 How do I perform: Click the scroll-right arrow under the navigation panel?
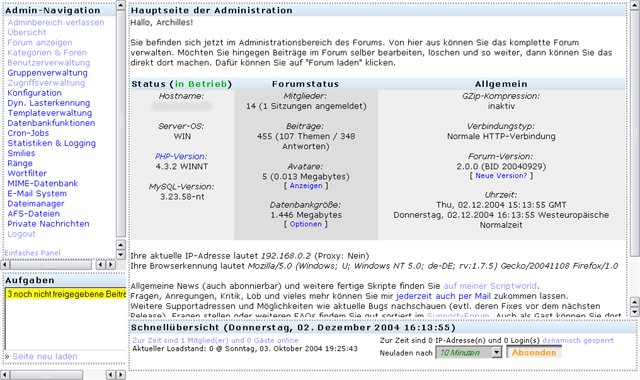tap(111, 264)
